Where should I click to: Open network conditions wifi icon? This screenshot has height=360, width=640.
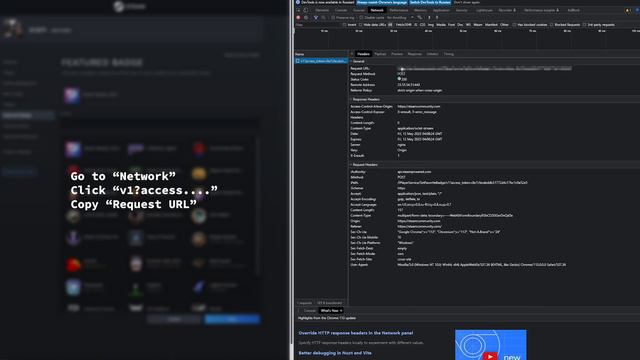(x=420, y=18)
